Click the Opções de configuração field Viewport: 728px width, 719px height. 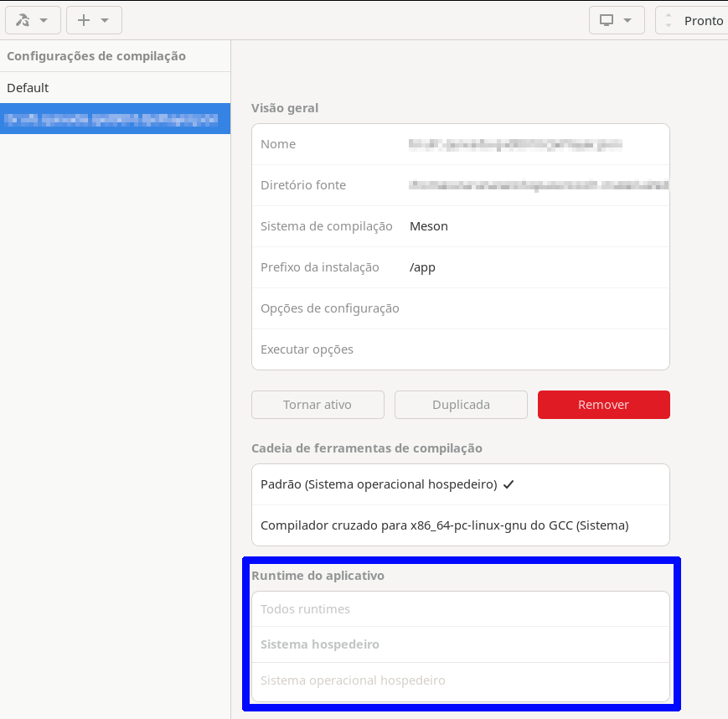pos(536,308)
